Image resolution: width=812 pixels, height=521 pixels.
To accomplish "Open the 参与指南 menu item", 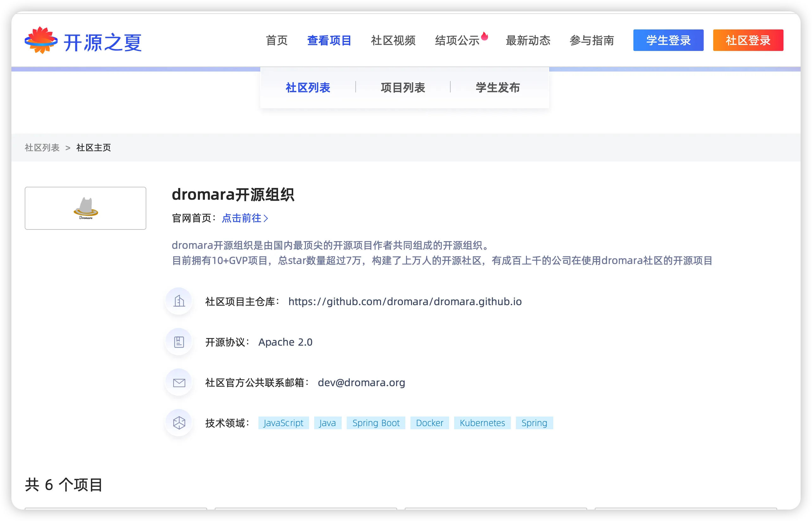I will click(592, 41).
